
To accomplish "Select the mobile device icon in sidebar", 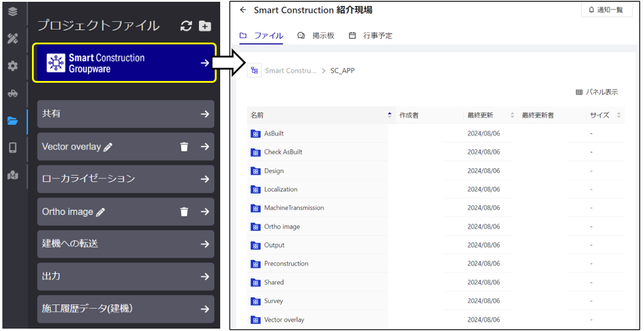I will [13, 148].
